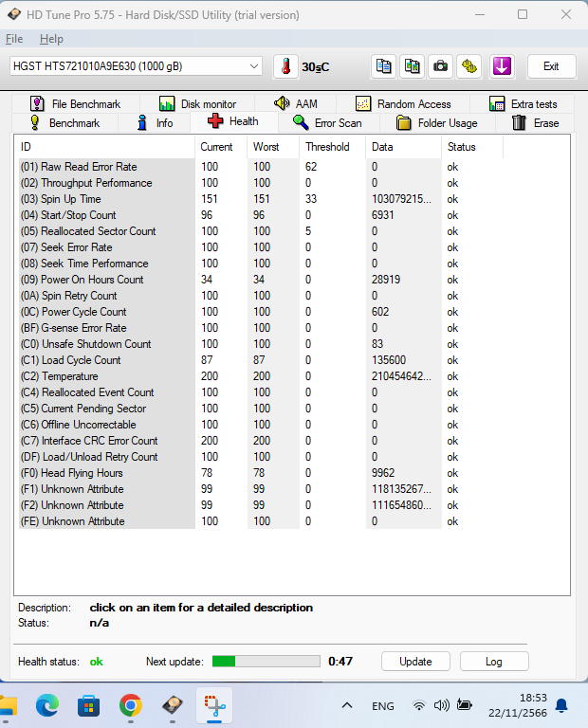Open Microsoft Edge from taskbar
588x728 pixels.
[47, 705]
